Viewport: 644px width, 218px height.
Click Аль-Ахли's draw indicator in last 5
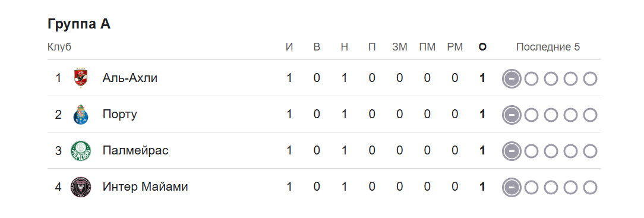click(512, 78)
